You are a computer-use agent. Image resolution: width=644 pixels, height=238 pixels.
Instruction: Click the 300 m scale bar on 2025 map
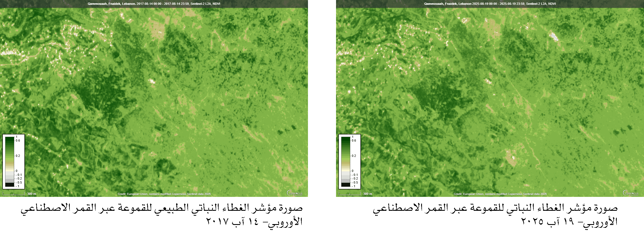(350, 194)
